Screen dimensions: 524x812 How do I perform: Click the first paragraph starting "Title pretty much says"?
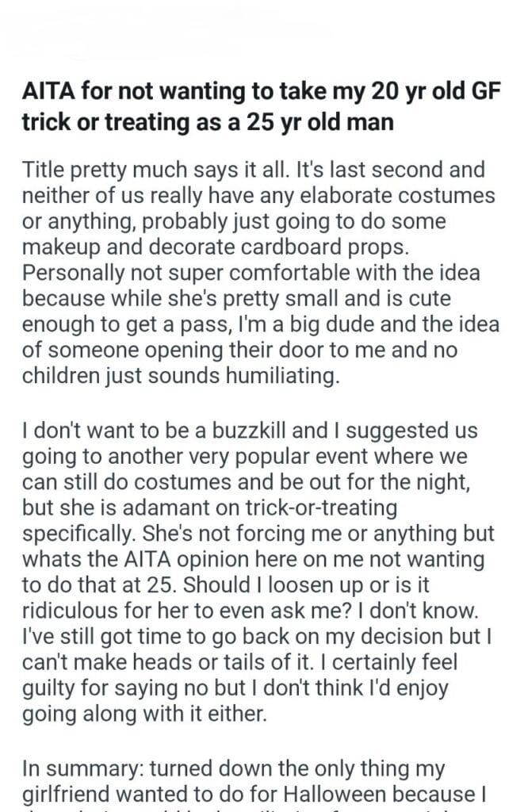coord(255,274)
